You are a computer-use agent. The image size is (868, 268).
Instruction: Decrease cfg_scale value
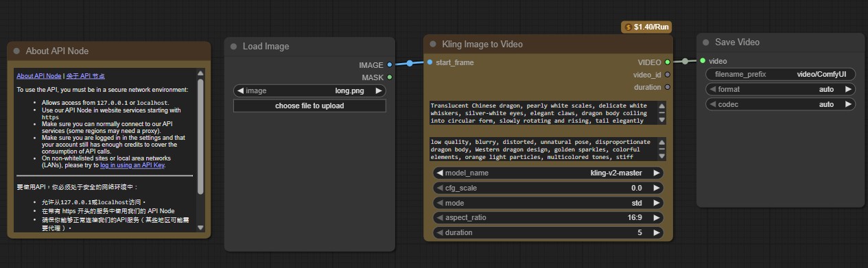440,188
